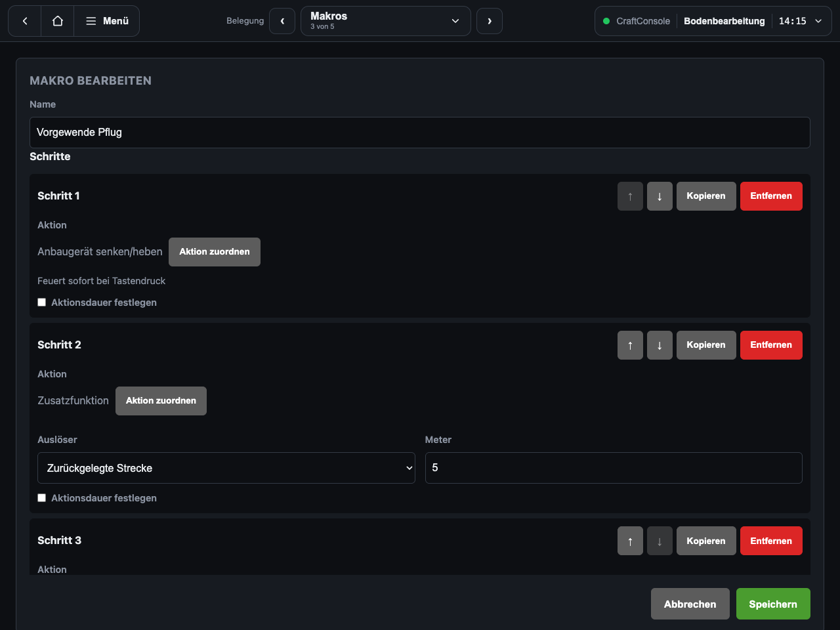Screen dimensions: 840x630
Task: Delete Schritt 2 via Entfernen
Action: tap(771, 345)
